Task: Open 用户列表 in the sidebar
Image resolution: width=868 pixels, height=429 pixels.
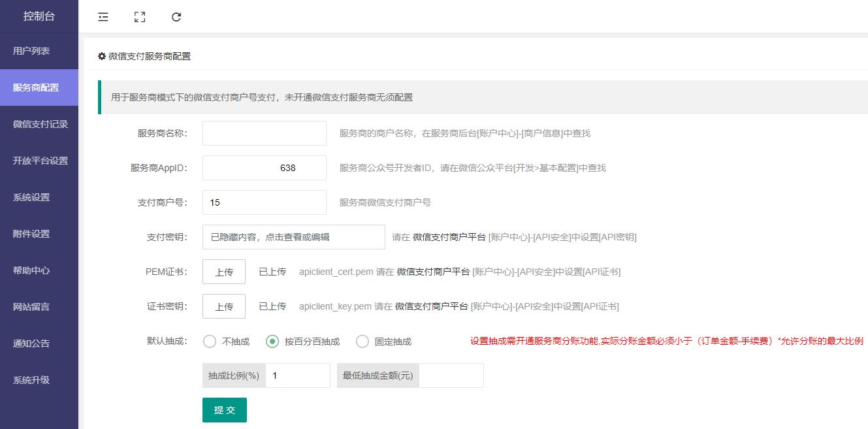Action: tap(31, 51)
